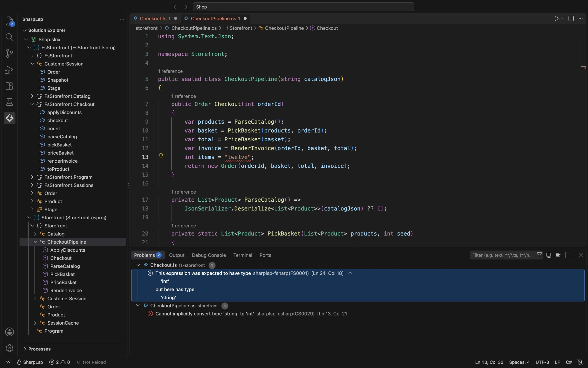This screenshot has width=588, height=368.
Task: Open the Explorer view in activity bar
Action: [x=9, y=21]
